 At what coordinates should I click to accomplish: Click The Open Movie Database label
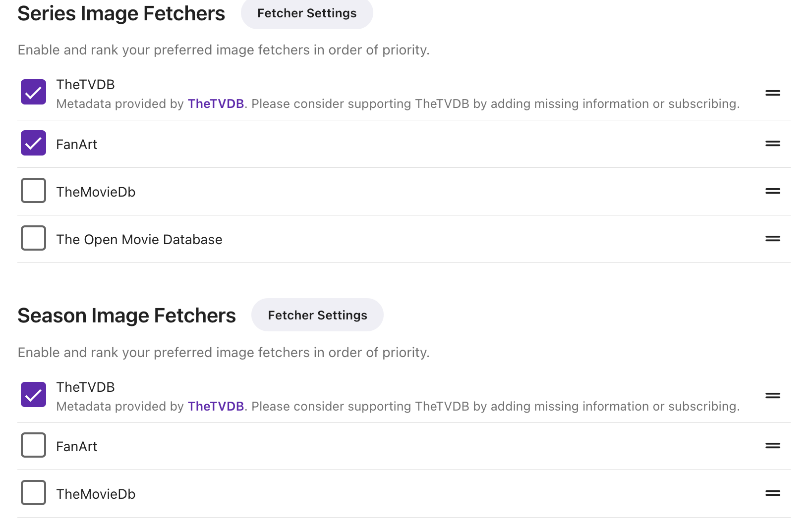pyautogui.click(x=139, y=240)
